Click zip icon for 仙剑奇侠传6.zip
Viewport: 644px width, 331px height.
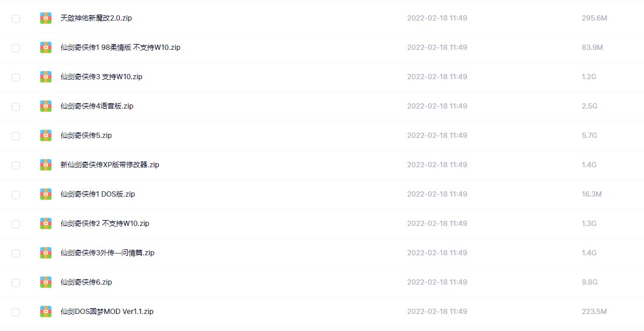(x=46, y=282)
